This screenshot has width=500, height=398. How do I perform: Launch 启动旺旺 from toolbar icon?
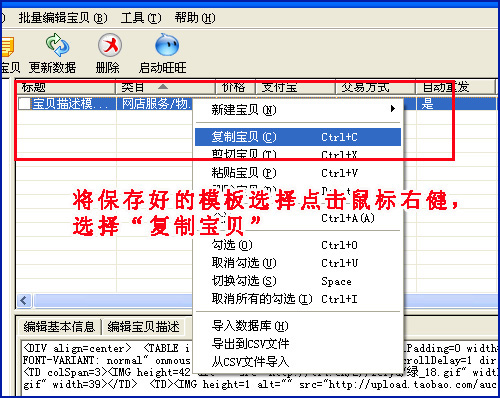(x=167, y=45)
